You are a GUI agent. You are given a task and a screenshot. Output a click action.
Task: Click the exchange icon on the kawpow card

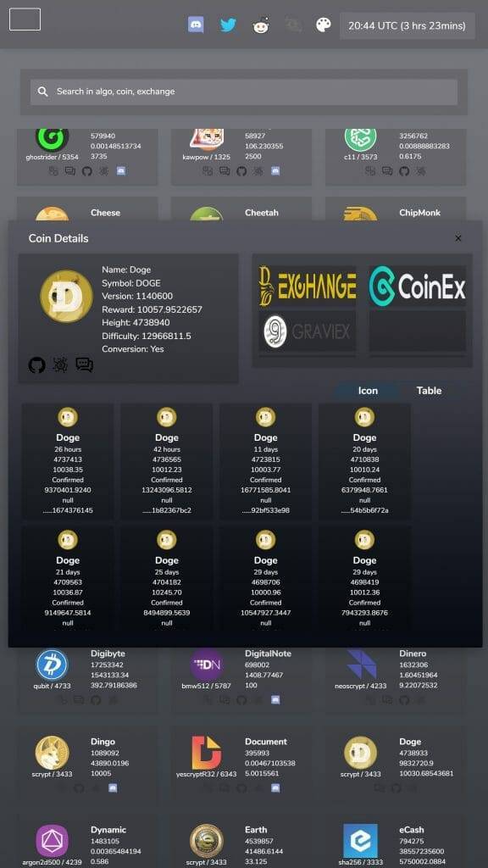coord(208,171)
